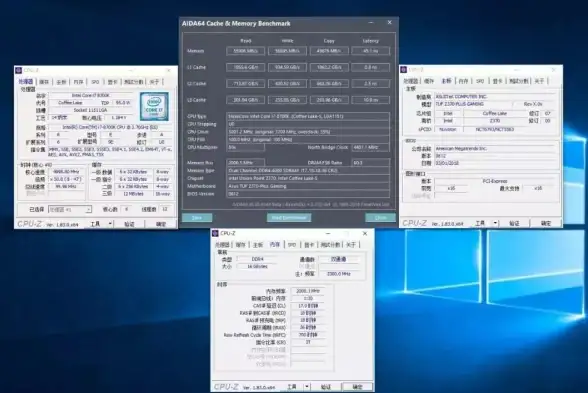The image size is (588, 393).
Task: Open the 显卡 tab in CPU-Z processor window
Action: pos(112,82)
